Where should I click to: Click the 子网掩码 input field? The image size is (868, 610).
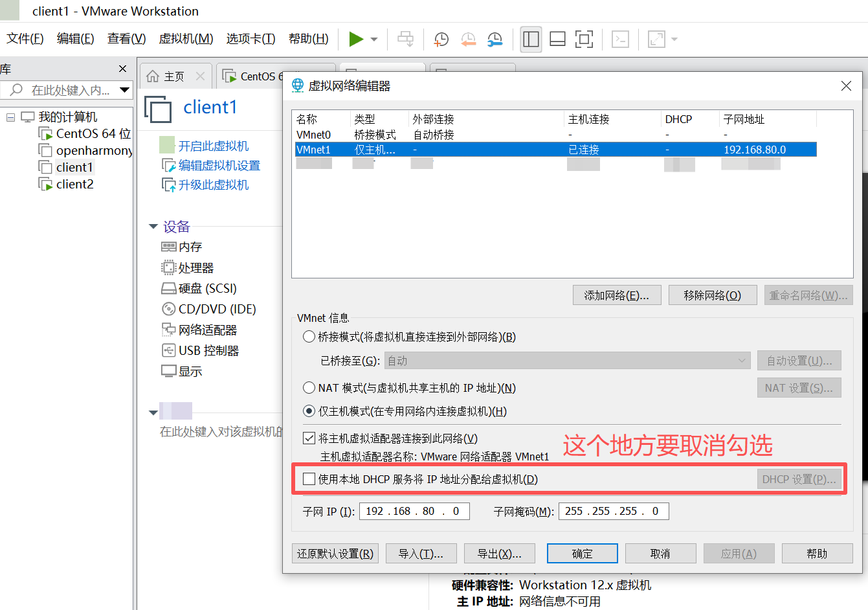pos(614,512)
